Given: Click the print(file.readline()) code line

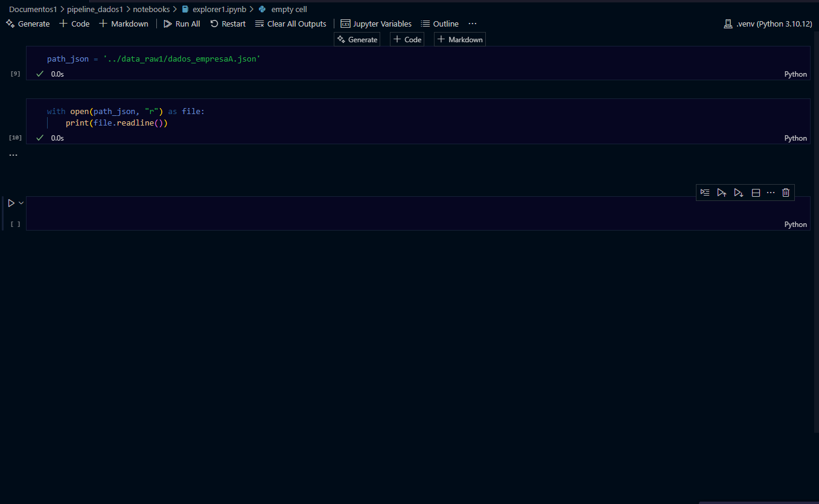Looking at the screenshot, I should tap(116, 123).
